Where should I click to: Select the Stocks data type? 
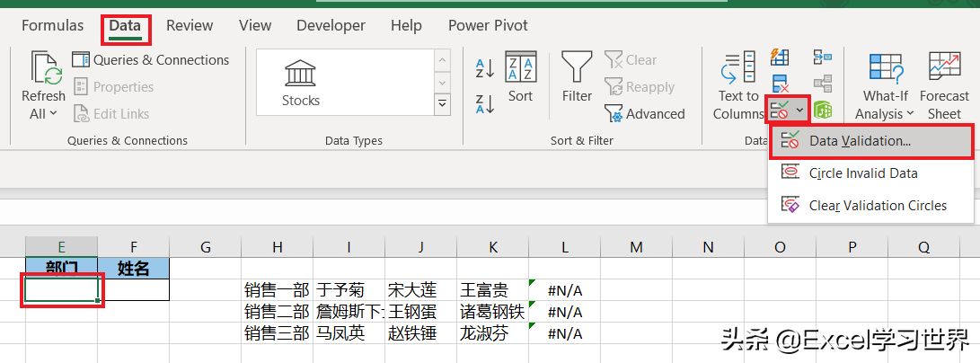(301, 83)
